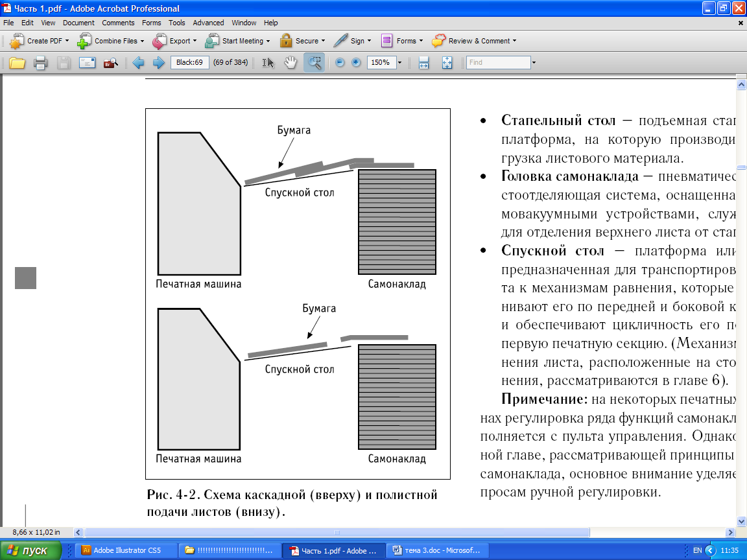Go to previous page with left arrow
This screenshot has height=560, width=747.
138,62
